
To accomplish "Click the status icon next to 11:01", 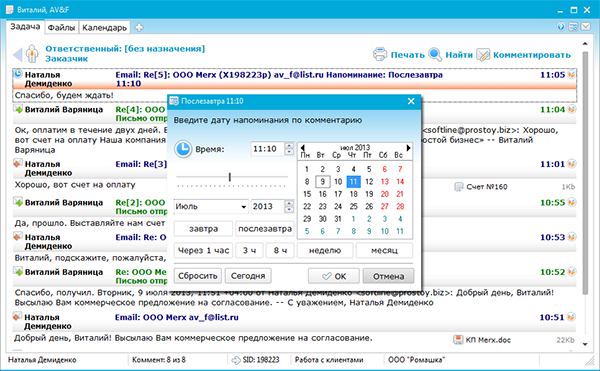I will 572,164.
